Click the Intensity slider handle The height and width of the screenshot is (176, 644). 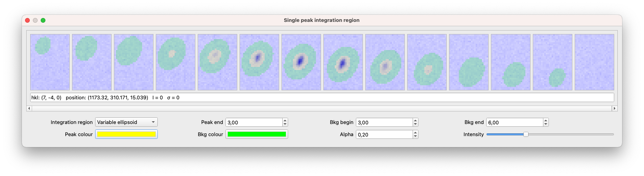click(x=526, y=135)
